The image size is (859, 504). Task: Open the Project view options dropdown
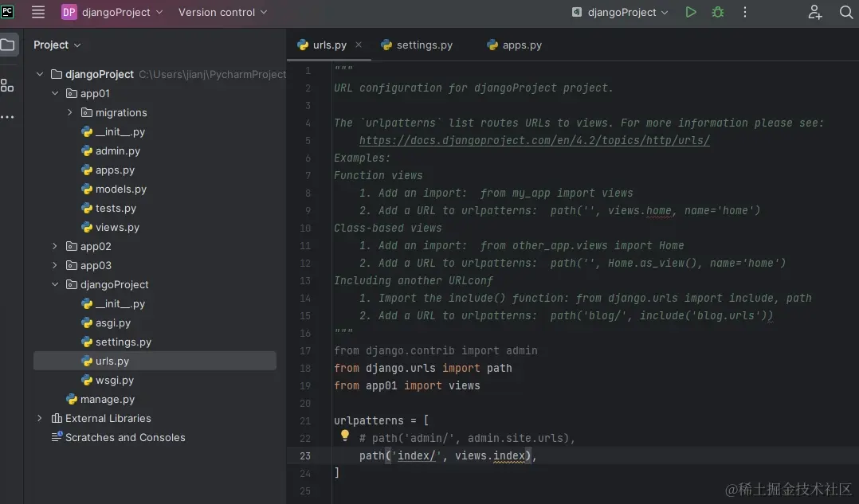pyautogui.click(x=57, y=45)
